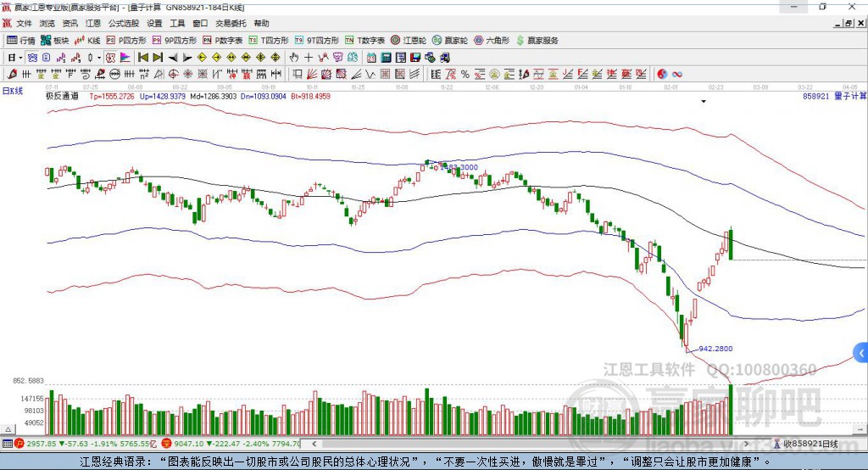
Task: Select the hand pan tool
Action: pyautogui.click(x=294, y=57)
